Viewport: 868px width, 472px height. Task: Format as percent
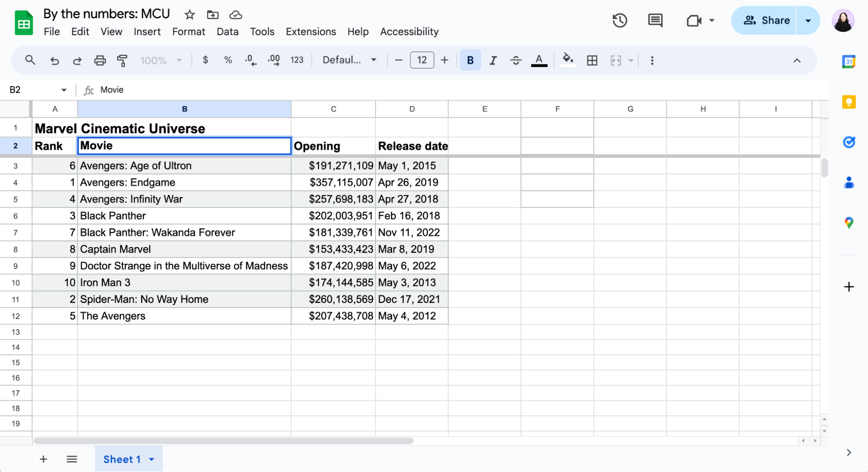click(228, 60)
